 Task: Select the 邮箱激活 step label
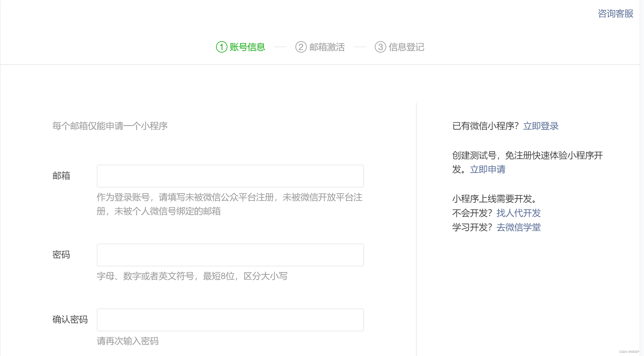tap(327, 47)
